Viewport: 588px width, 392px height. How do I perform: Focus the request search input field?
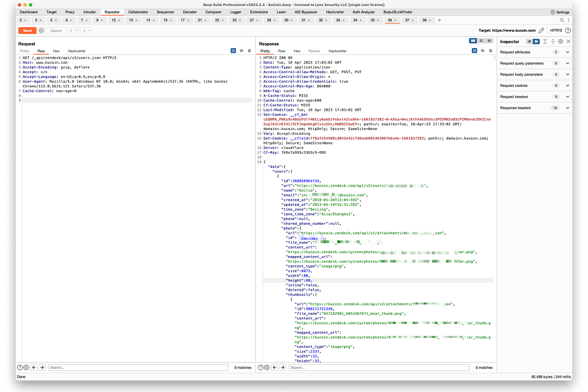(138, 367)
